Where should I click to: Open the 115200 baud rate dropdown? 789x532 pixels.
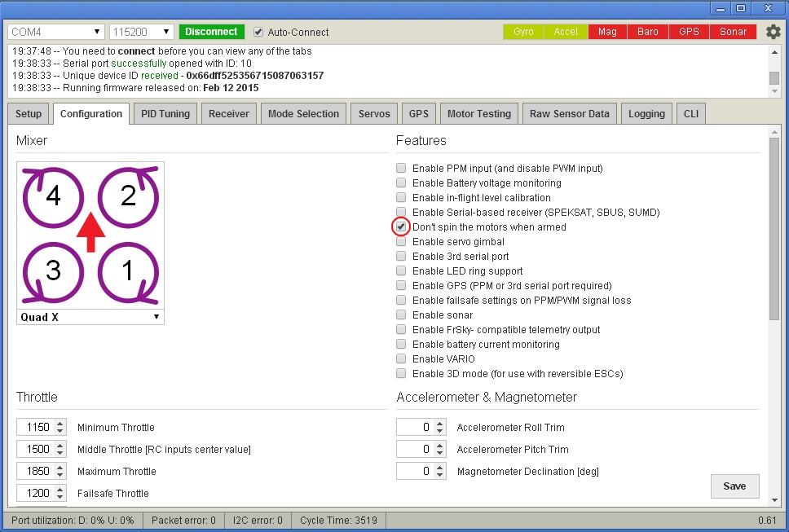(x=141, y=32)
